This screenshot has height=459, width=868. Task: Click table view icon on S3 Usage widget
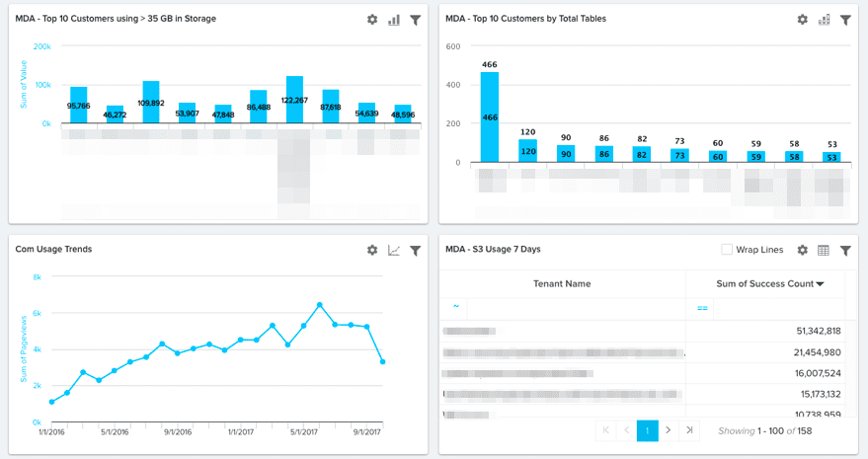[x=824, y=251]
